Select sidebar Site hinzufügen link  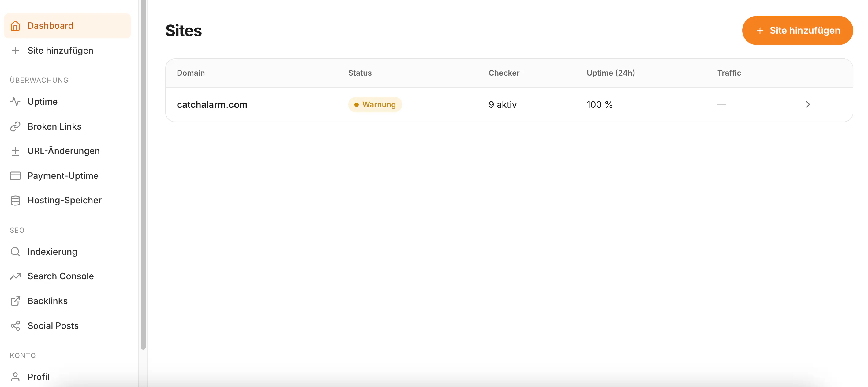tap(67, 51)
